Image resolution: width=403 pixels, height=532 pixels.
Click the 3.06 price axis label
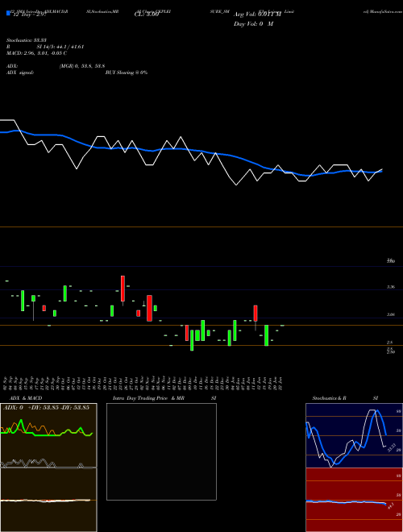pyautogui.click(x=391, y=315)
